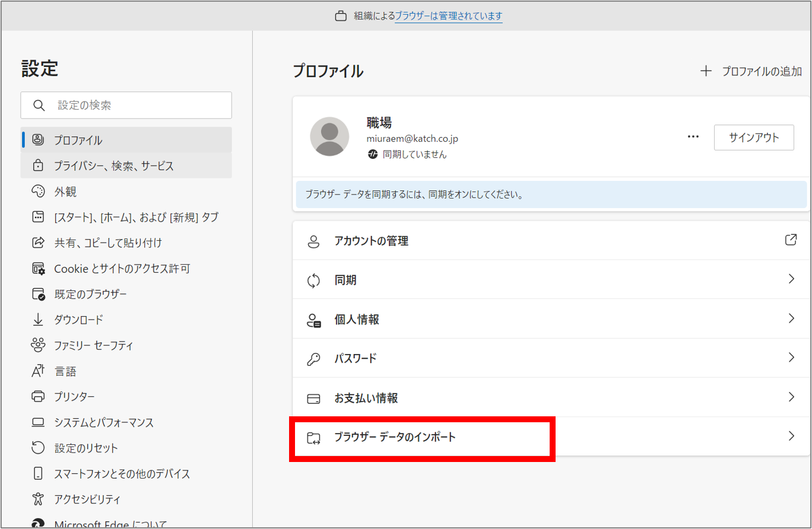This screenshot has width=812, height=529.
Task: Select システムとパフォーマンス in the sidebar
Action: pos(103,423)
